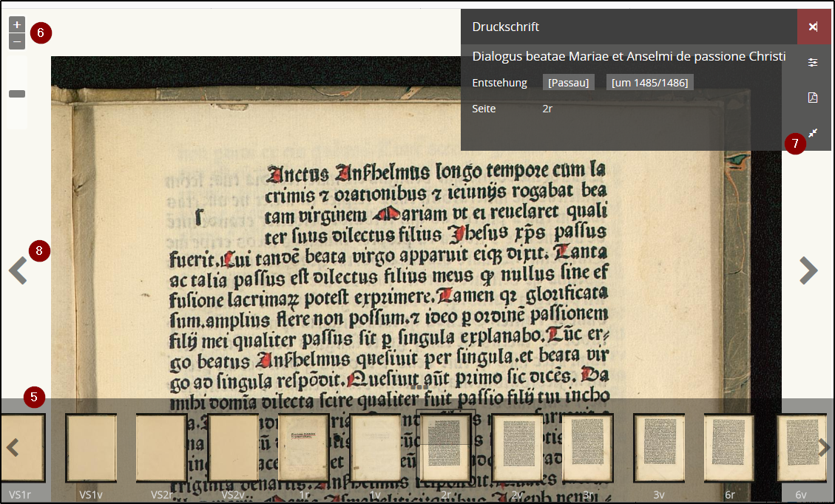
Task: Select the 3v page thumbnail
Action: (x=658, y=447)
